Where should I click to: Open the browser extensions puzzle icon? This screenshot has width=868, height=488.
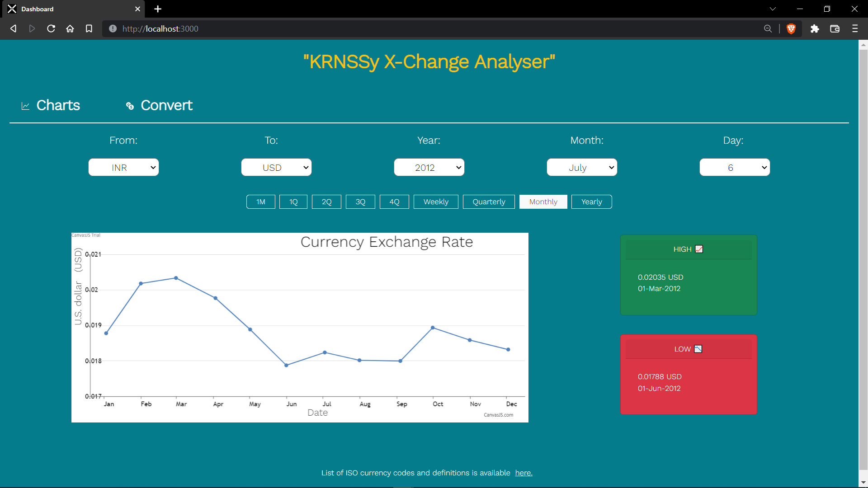(815, 28)
